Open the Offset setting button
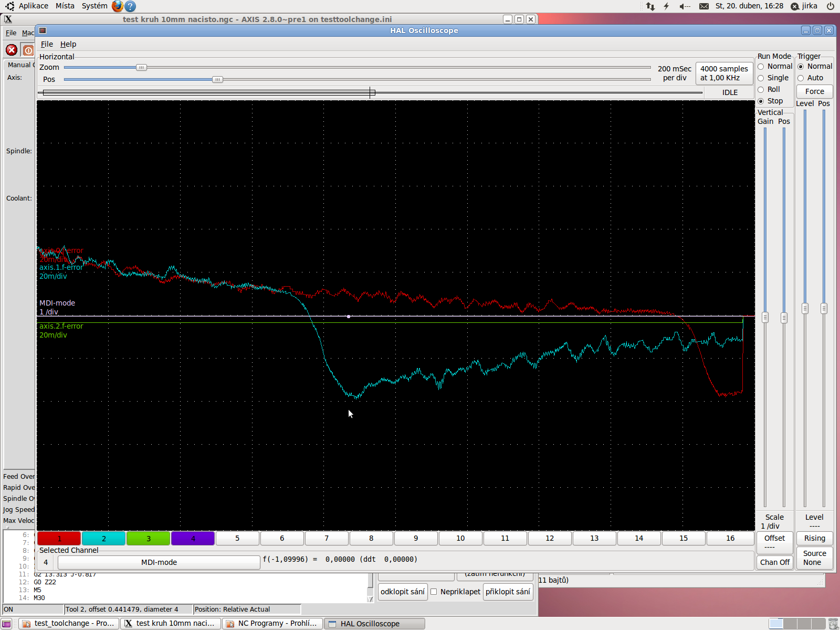This screenshot has width=840, height=630. pyautogui.click(x=774, y=542)
